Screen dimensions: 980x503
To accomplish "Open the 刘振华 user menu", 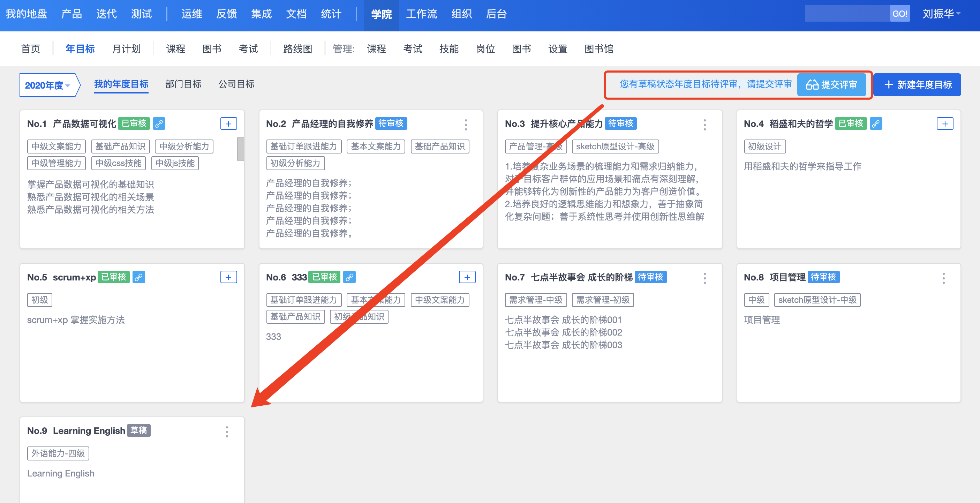I will click(x=941, y=14).
